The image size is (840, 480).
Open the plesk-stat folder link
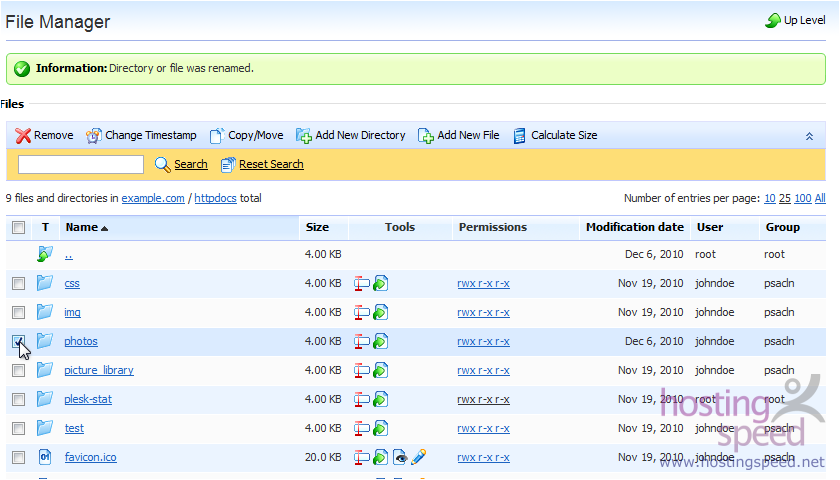[88, 399]
